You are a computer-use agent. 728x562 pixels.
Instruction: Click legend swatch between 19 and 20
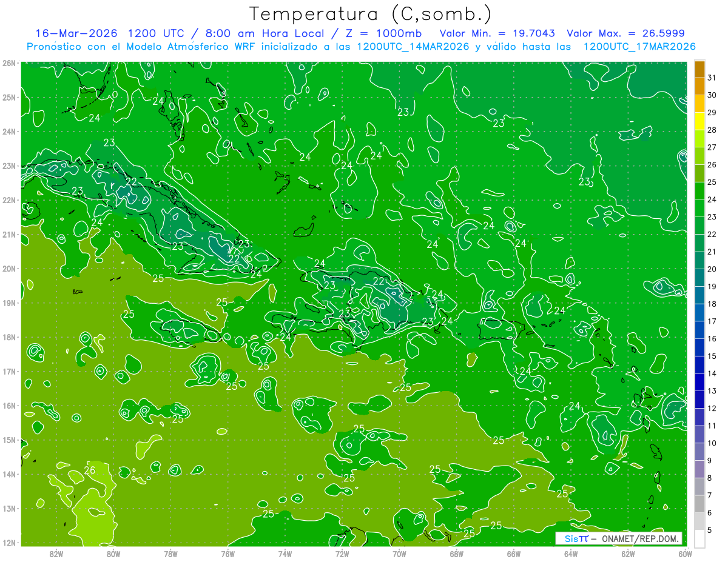tap(700, 278)
